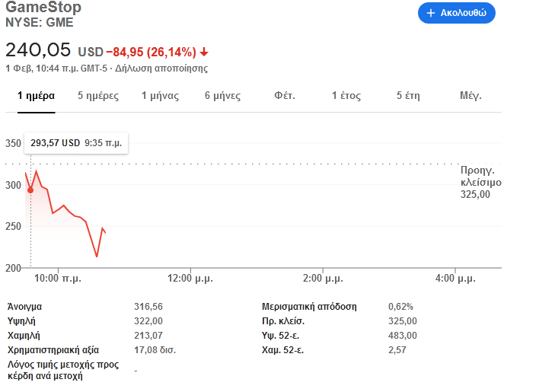Click the 200 y-axis label

click(x=13, y=268)
